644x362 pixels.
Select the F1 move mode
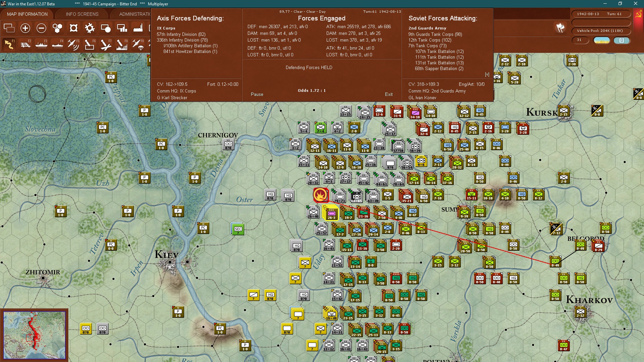(x=9, y=44)
